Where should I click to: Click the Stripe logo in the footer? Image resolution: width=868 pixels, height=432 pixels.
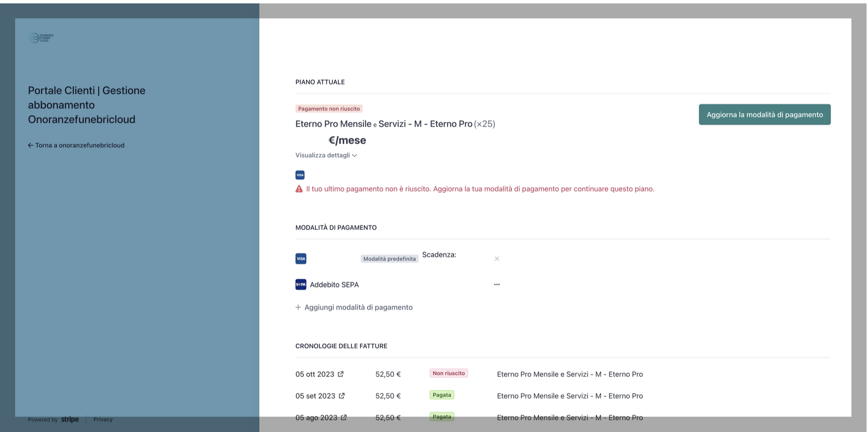pyautogui.click(x=70, y=419)
